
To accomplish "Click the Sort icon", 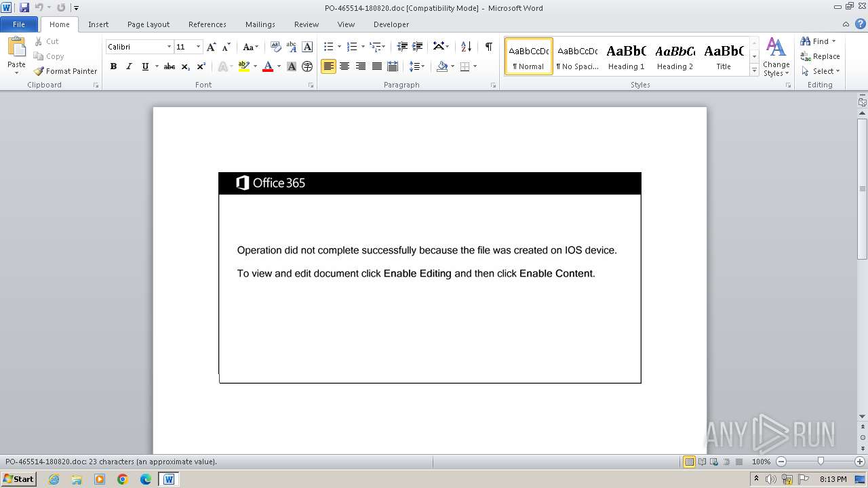I will point(466,47).
